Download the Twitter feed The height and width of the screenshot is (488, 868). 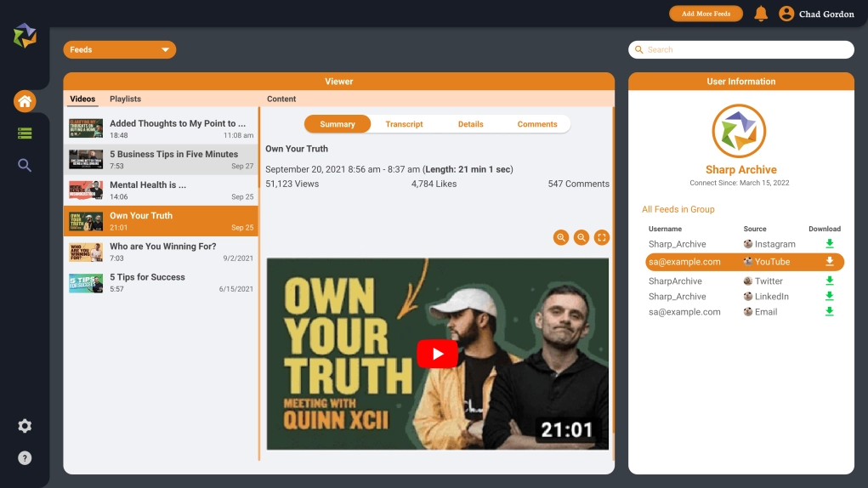pyautogui.click(x=830, y=281)
